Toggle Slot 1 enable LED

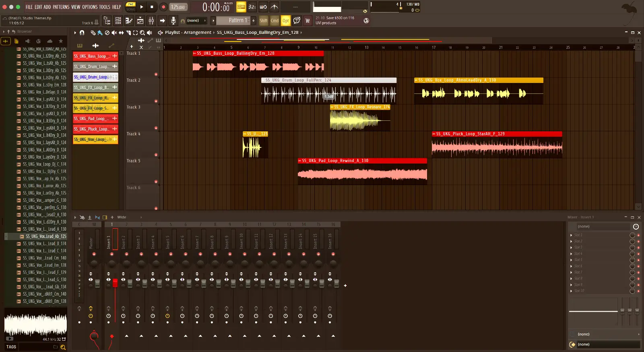pyautogui.click(x=638, y=235)
